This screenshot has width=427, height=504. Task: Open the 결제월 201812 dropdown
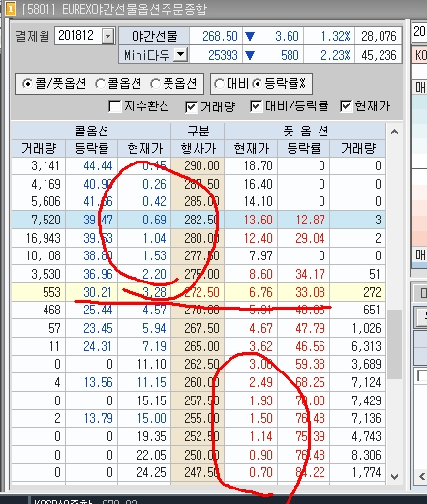[107, 36]
